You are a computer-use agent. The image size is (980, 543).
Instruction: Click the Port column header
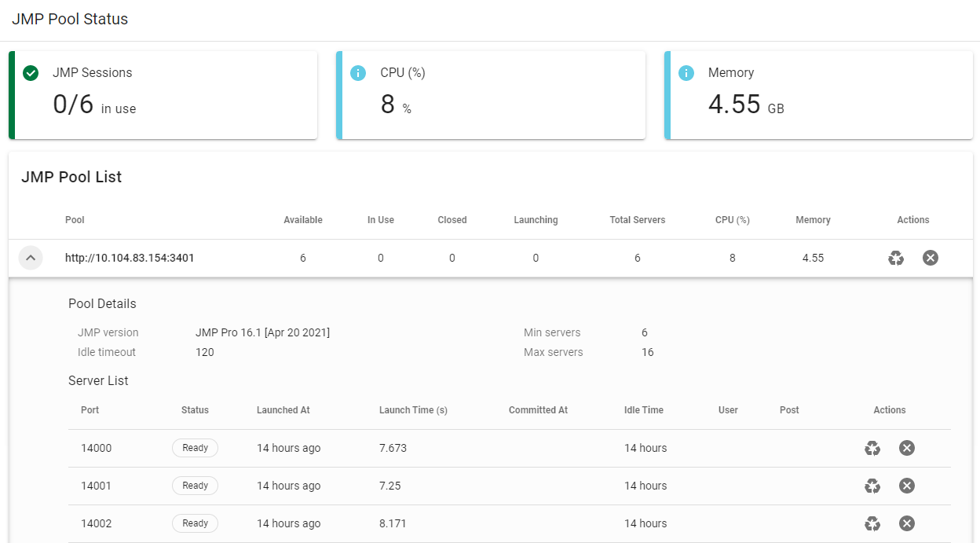click(90, 410)
